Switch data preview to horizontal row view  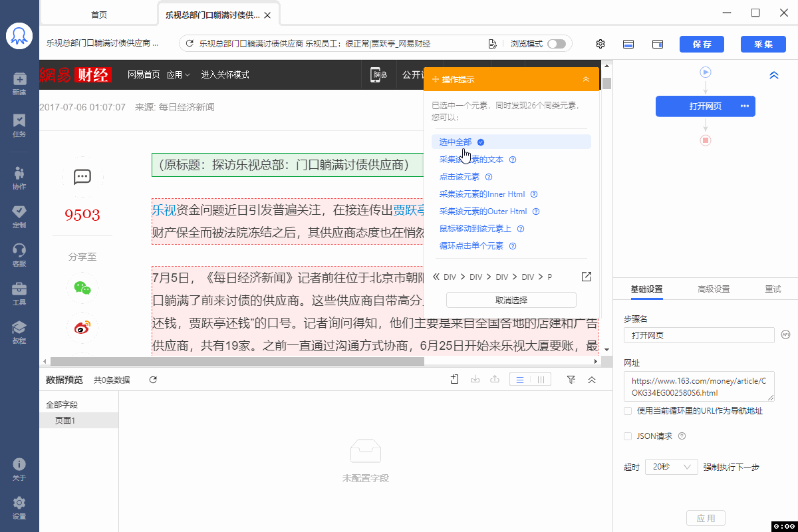pos(520,379)
